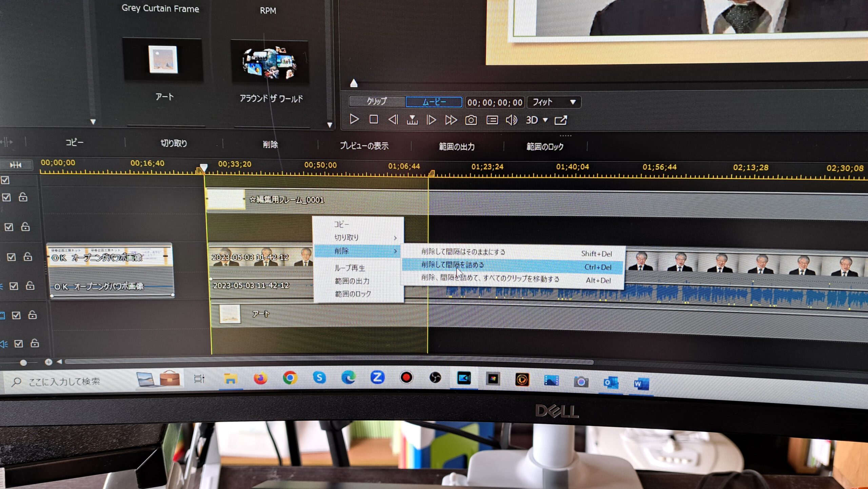Lock the main audio track
Screen dimensions: 868x489
(30, 286)
